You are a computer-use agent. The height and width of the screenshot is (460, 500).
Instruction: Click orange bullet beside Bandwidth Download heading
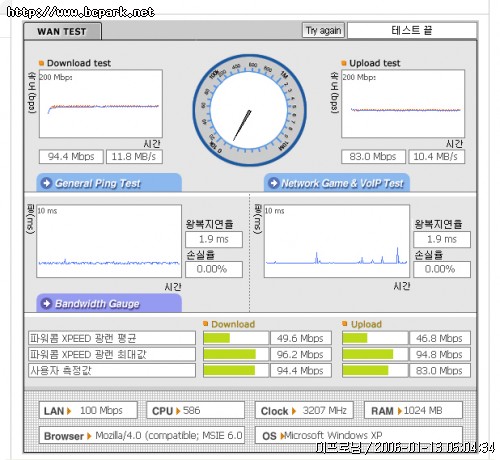pyautogui.click(x=205, y=324)
